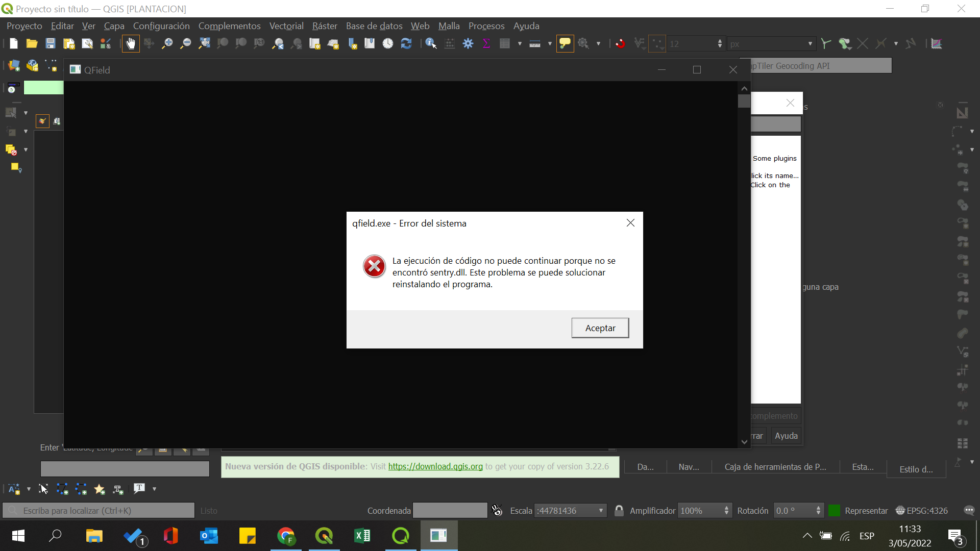Select the Zoom In tool
The image size is (980, 551).
[x=167, y=43]
